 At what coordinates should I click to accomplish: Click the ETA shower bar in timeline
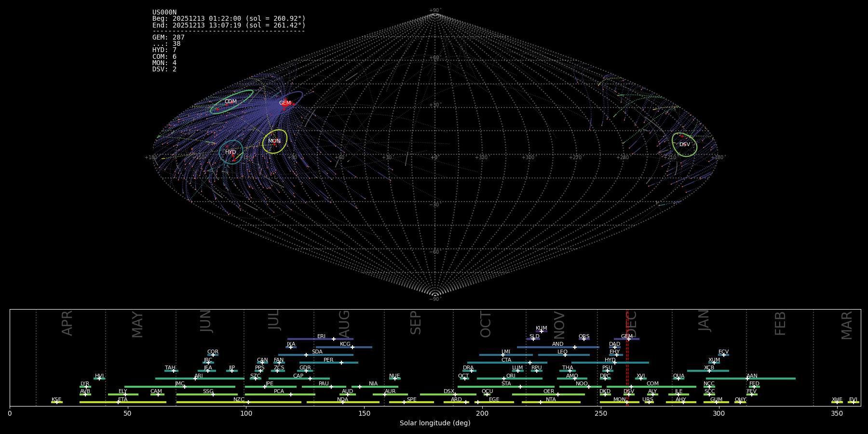(x=123, y=402)
